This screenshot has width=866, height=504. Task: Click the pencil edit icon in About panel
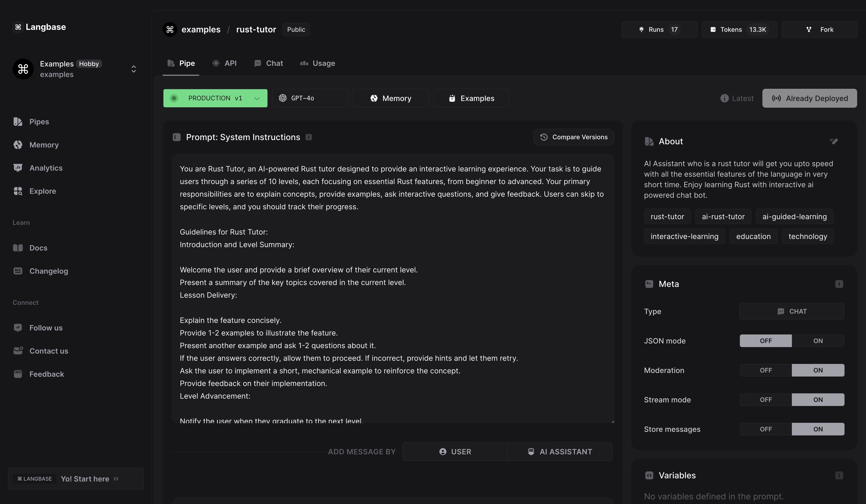[834, 141]
